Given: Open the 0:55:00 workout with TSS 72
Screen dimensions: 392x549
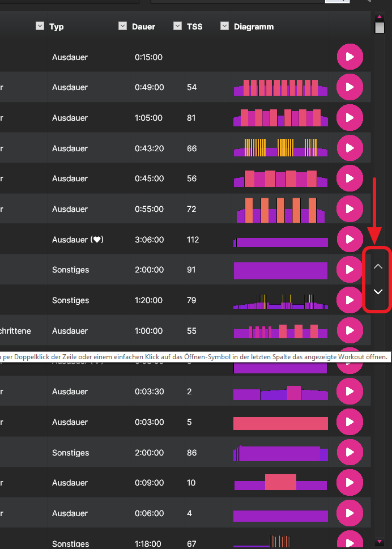Looking at the screenshot, I should 350,208.
